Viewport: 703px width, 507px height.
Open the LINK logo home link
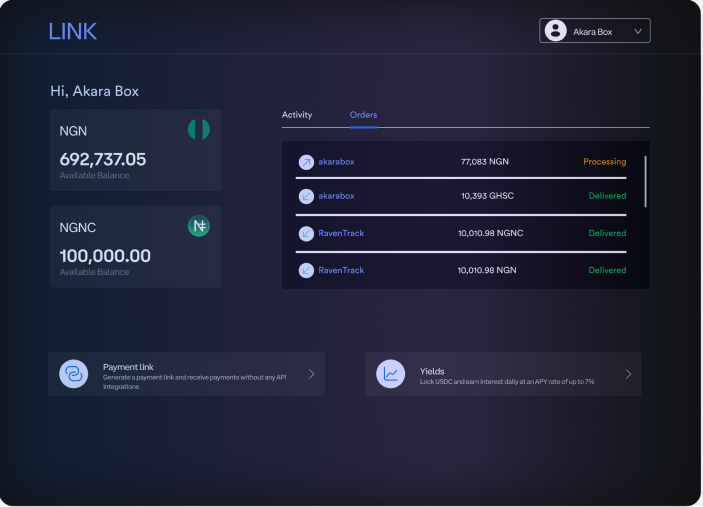[73, 31]
